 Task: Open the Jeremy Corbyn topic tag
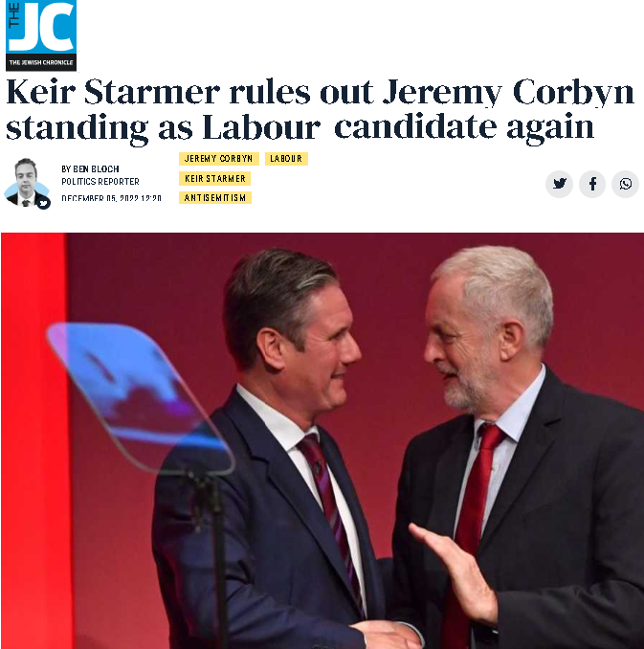(218, 159)
